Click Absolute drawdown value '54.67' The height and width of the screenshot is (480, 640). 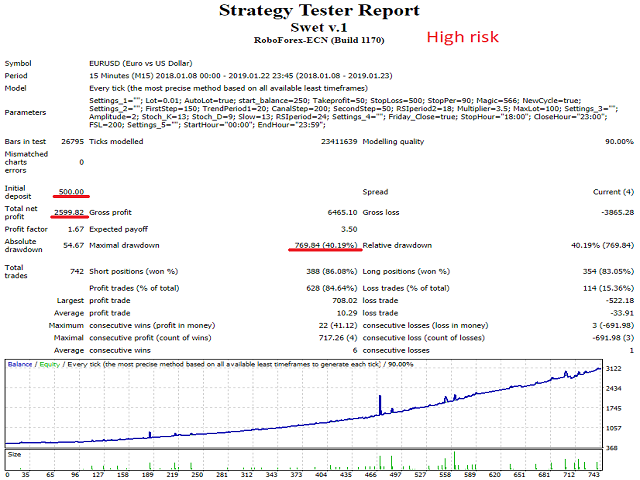(73, 246)
